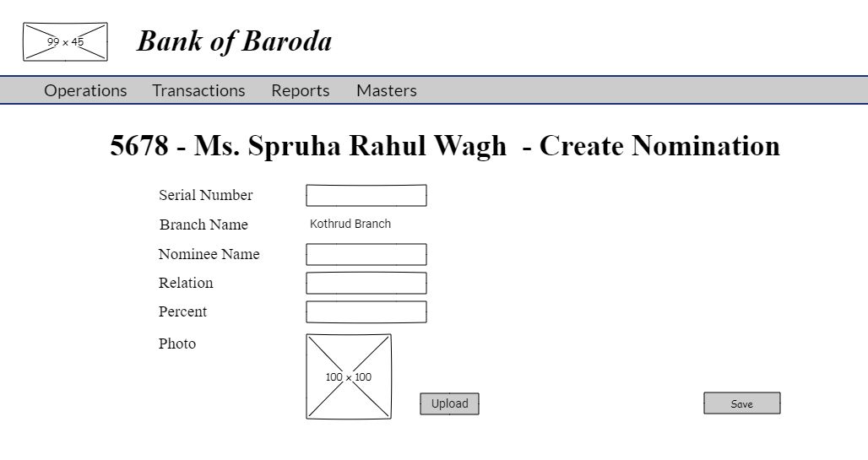Save the nomination form
The width and height of the screenshot is (868, 460).
pyautogui.click(x=742, y=403)
